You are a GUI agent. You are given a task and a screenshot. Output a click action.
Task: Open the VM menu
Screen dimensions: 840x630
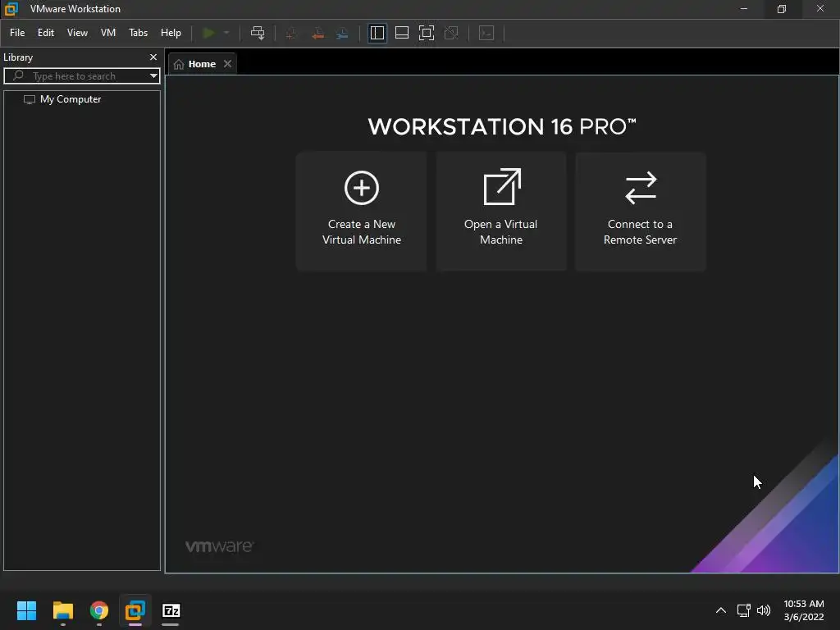108,33
